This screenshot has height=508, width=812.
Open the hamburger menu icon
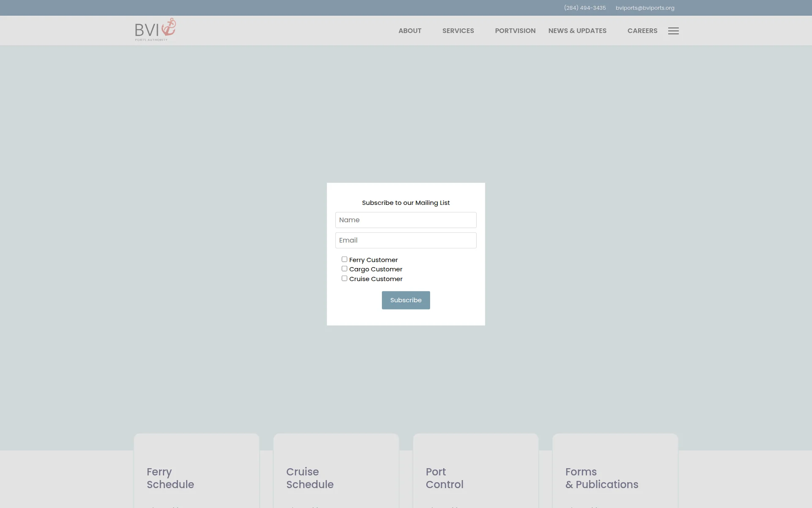point(673,31)
